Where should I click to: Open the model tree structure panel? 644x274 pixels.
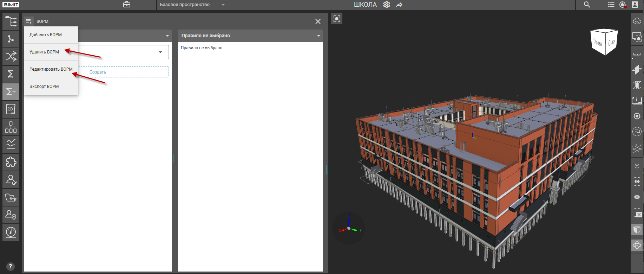pyautogui.click(x=11, y=21)
